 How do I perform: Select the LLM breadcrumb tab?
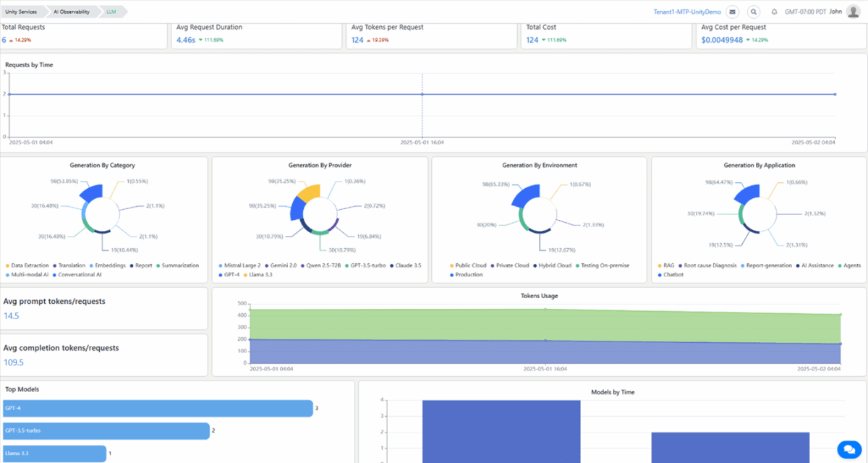111,12
